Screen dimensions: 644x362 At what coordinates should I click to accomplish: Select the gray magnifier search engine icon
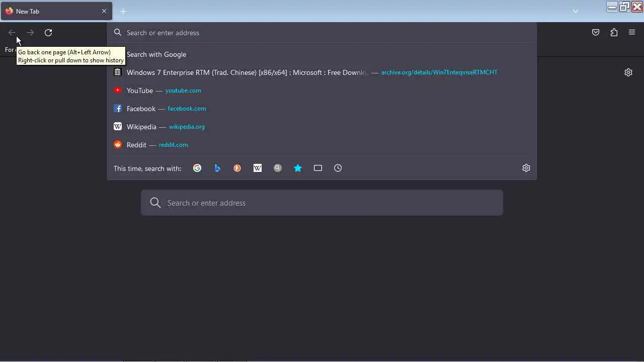tap(278, 168)
